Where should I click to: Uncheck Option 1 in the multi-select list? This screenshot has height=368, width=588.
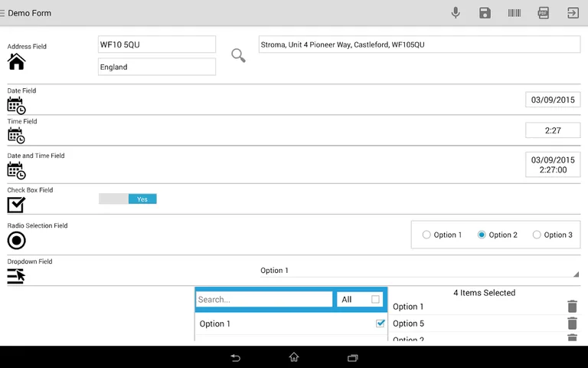click(381, 324)
